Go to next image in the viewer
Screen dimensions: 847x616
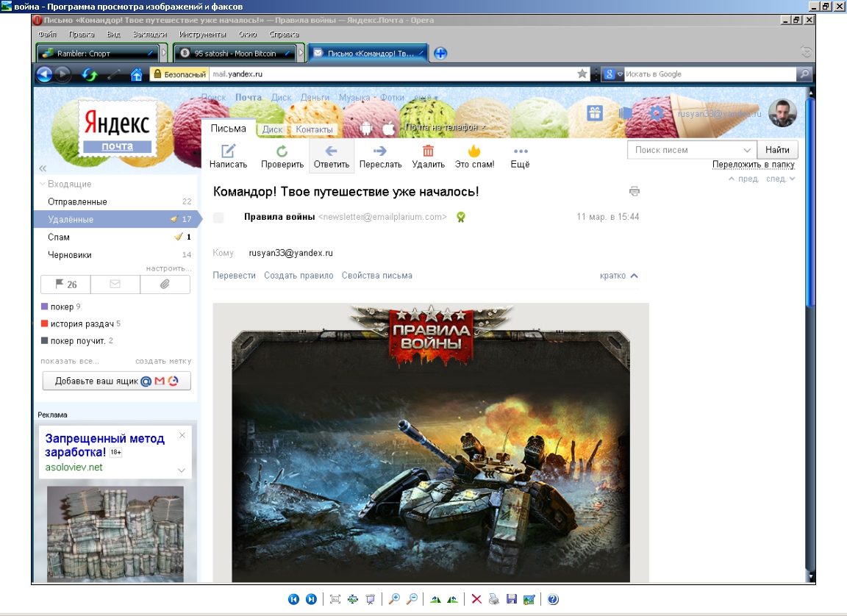[x=311, y=598]
